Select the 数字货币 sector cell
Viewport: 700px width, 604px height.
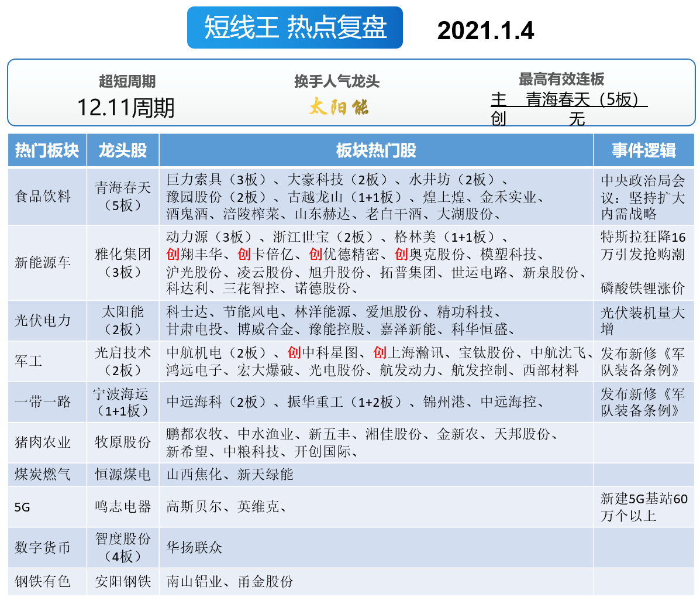tap(47, 548)
